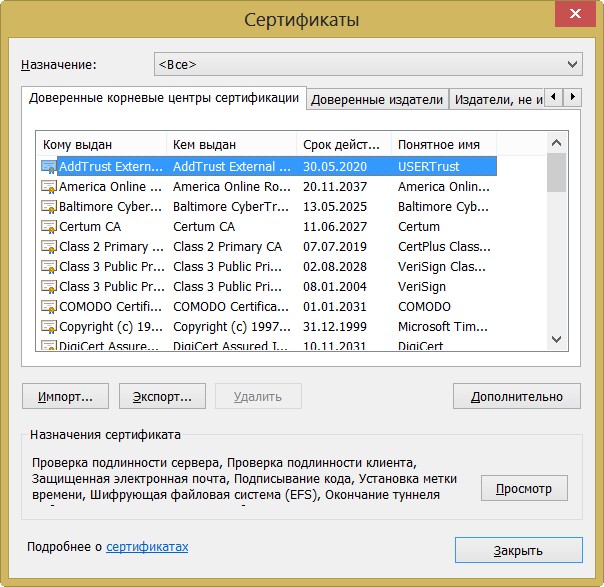
Task: Click the expiry date 11.06.2027
Action: (x=335, y=227)
